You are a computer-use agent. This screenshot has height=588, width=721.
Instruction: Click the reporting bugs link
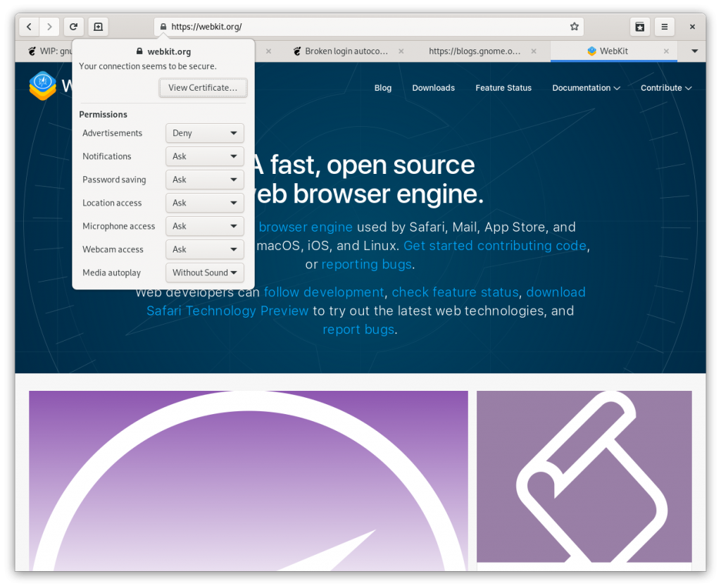tap(366, 265)
